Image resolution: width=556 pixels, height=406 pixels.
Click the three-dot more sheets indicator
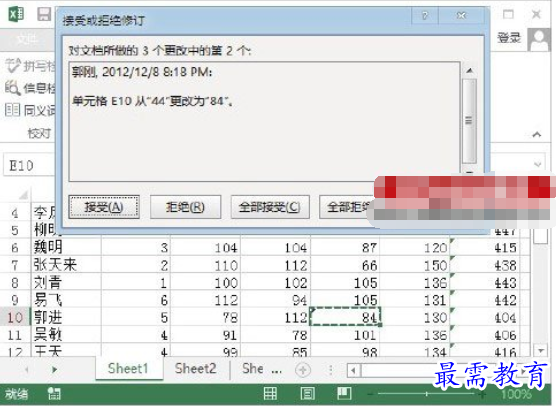click(277, 371)
